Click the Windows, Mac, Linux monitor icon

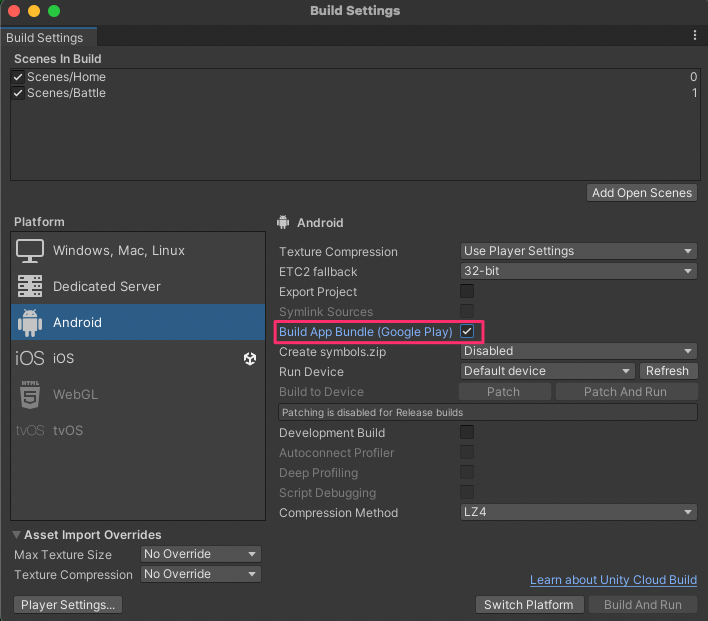[x=30, y=251]
